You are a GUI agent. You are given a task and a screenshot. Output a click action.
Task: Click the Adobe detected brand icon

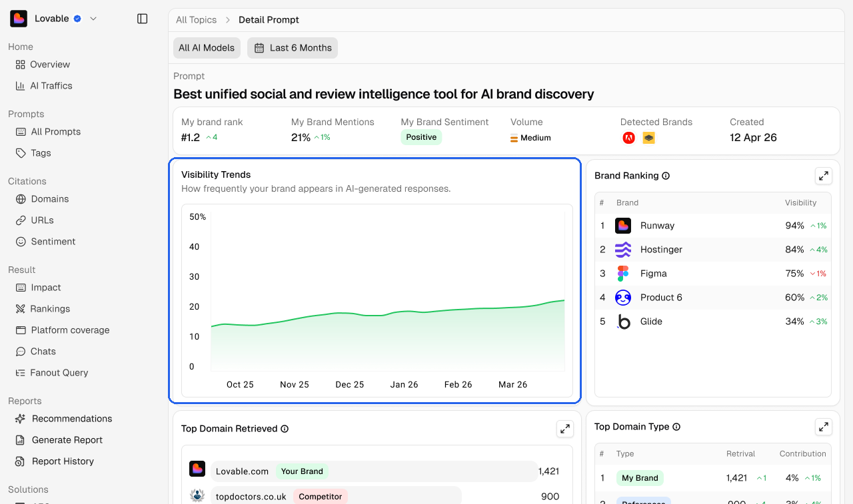click(629, 138)
